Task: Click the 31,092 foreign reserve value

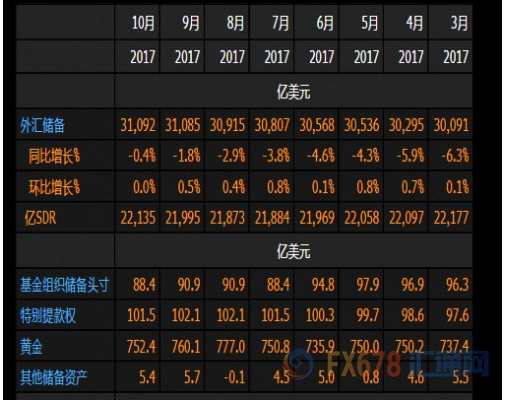Action: click(x=138, y=125)
